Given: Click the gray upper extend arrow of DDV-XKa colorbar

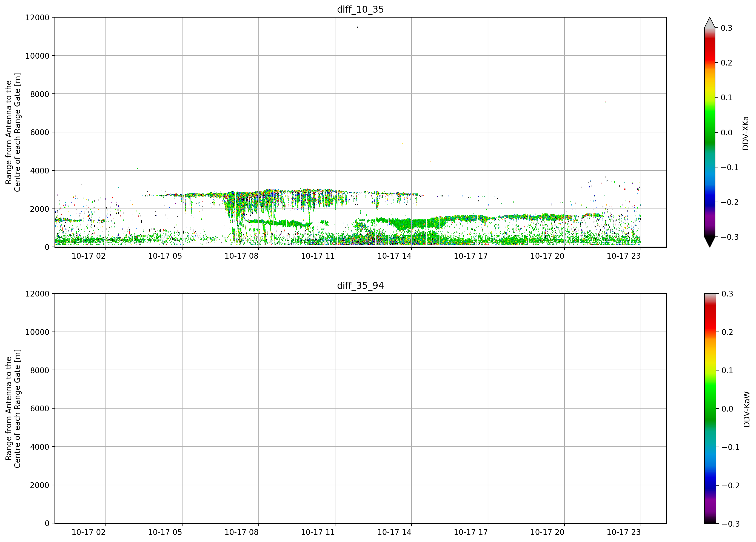Looking at the screenshot, I should point(710,23).
